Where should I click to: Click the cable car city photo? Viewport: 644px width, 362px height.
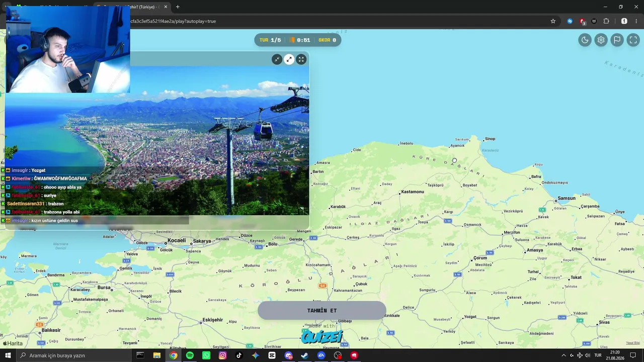pyautogui.click(x=157, y=141)
